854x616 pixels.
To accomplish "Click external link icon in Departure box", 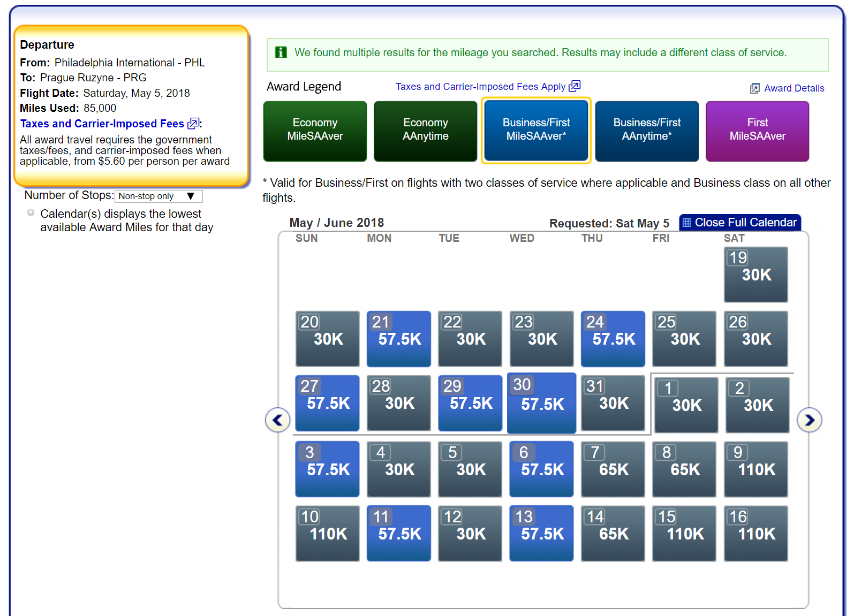I will click(193, 124).
